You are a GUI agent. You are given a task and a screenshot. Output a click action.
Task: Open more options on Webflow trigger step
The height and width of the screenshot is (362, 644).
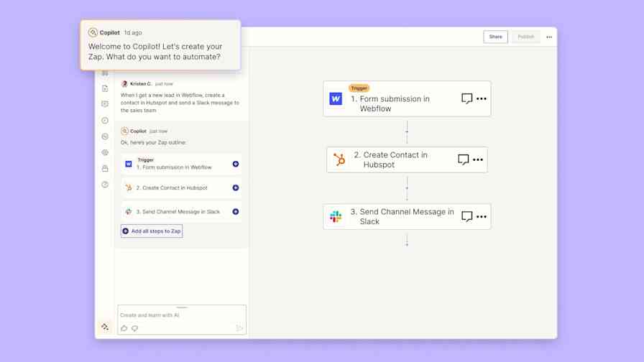point(482,98)
